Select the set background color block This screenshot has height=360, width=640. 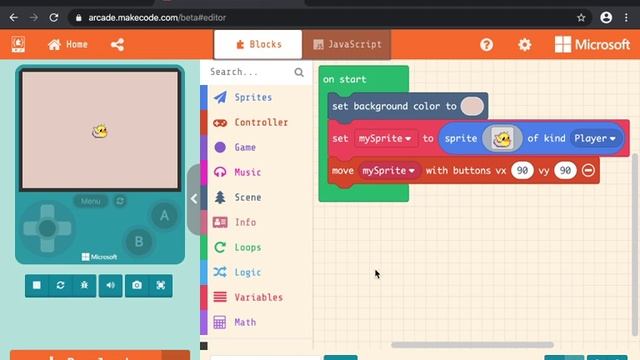coord(394,107)
